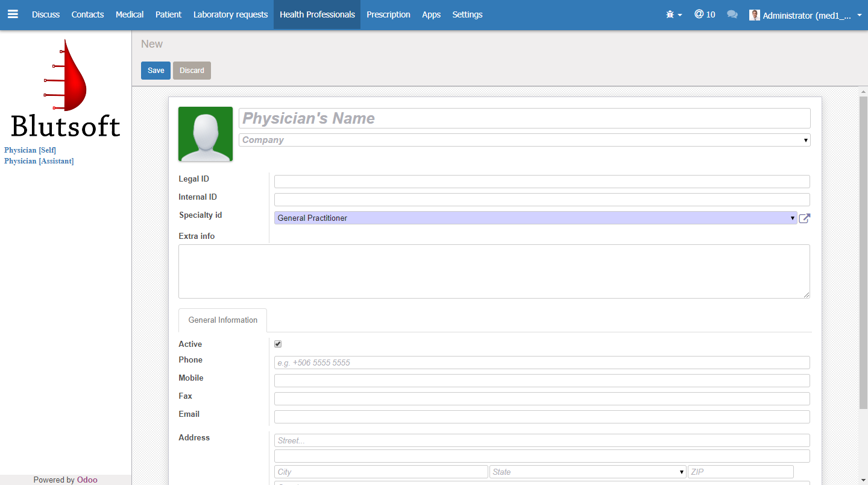The width and height of the screenshot is (868, 485).
Task: Toggle the Active checkbox
Action: click(278, 344)
